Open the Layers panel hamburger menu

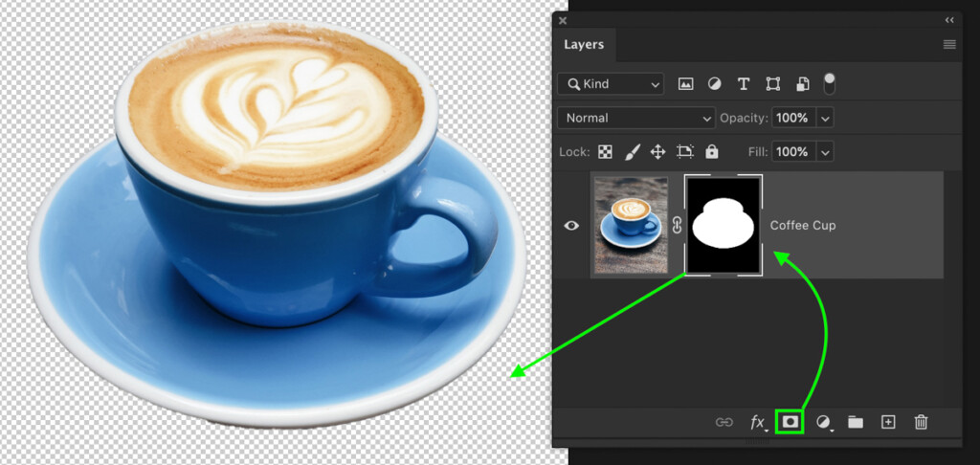tap(949, 44)
